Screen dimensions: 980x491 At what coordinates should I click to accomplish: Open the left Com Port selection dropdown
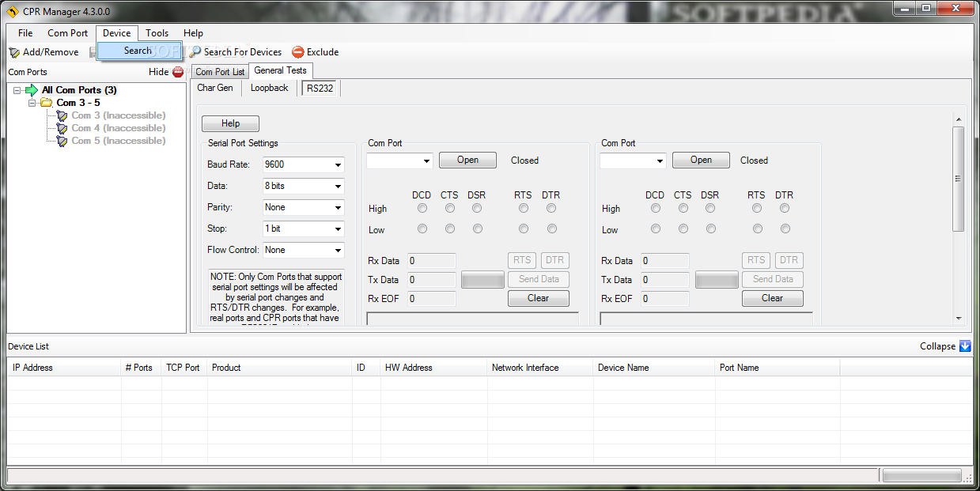point(399,161)
